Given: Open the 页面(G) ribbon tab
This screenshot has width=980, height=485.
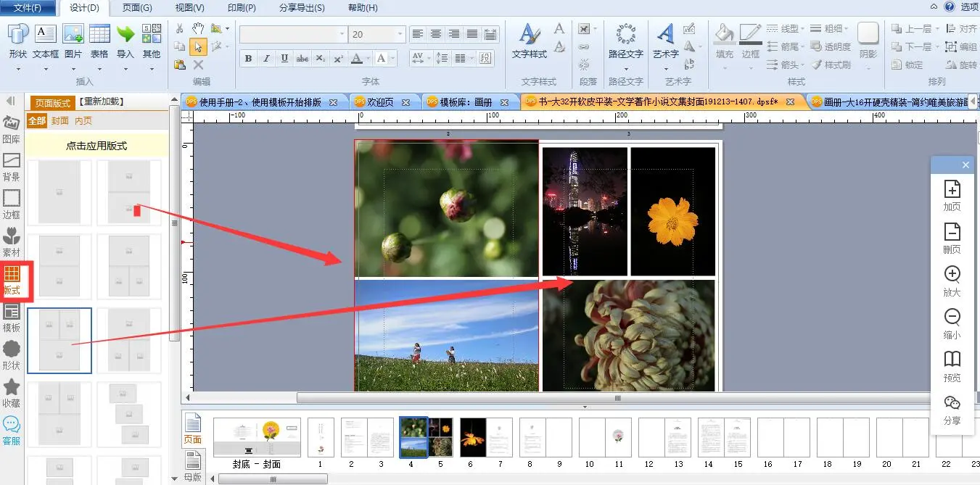Looking at the screenshot, I should coord(137,8).
